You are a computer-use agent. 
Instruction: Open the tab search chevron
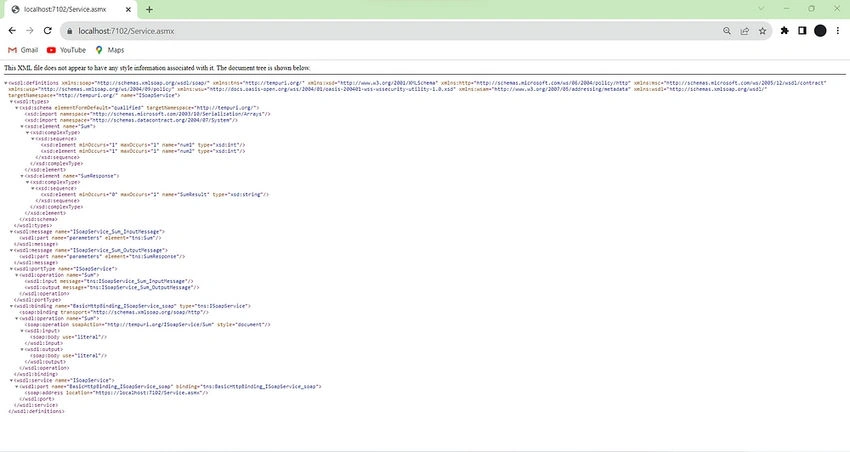click(x=761, y=9)
